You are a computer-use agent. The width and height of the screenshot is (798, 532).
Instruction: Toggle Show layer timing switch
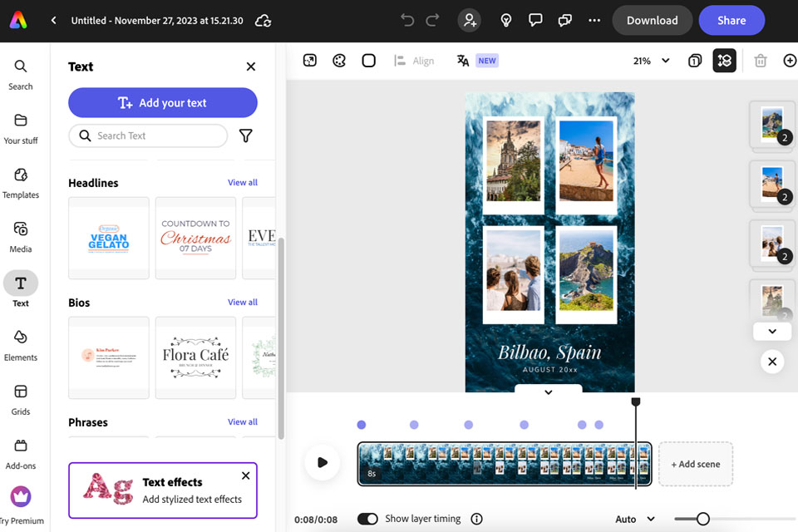click(367, 519)
